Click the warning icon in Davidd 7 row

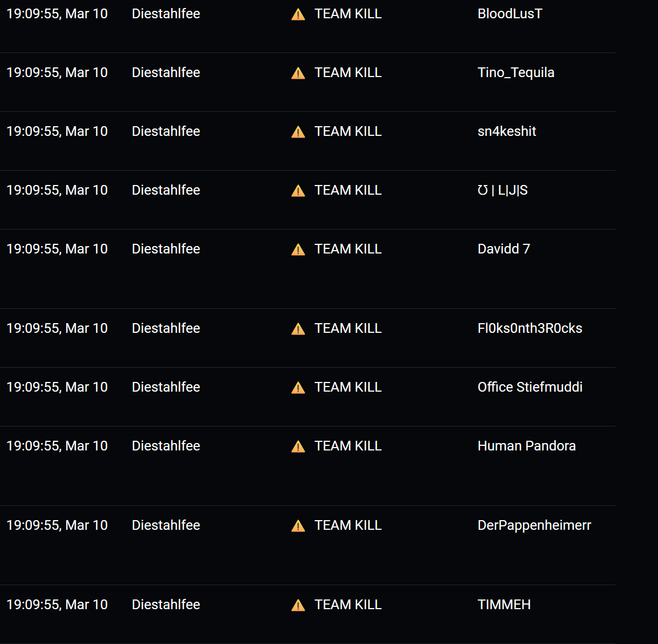(x=298, y=249)
